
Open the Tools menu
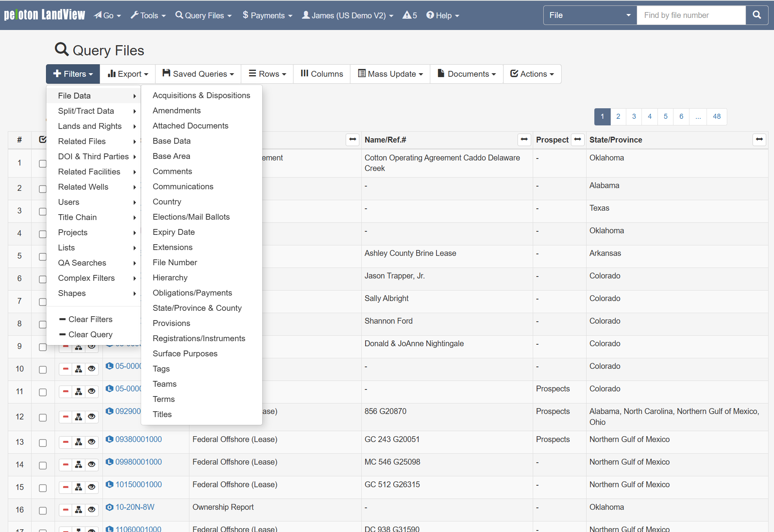(x=148, y=15)
